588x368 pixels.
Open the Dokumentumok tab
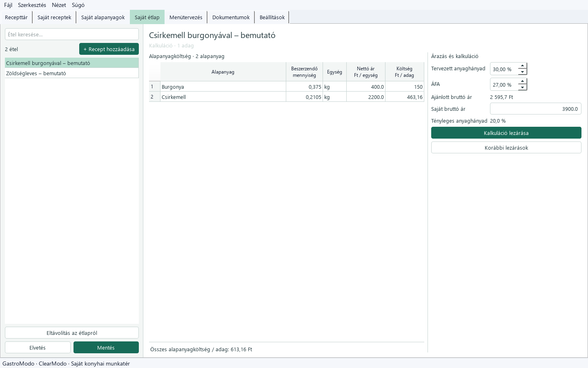(x=231, y=17)
